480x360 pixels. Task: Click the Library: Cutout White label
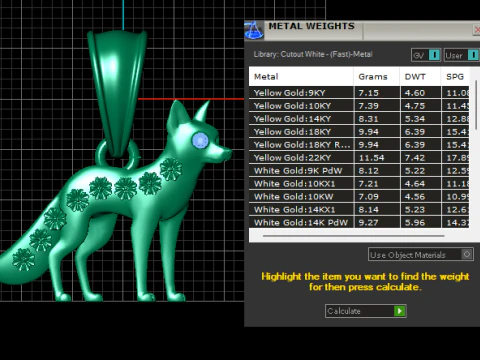tap(313, 54)
